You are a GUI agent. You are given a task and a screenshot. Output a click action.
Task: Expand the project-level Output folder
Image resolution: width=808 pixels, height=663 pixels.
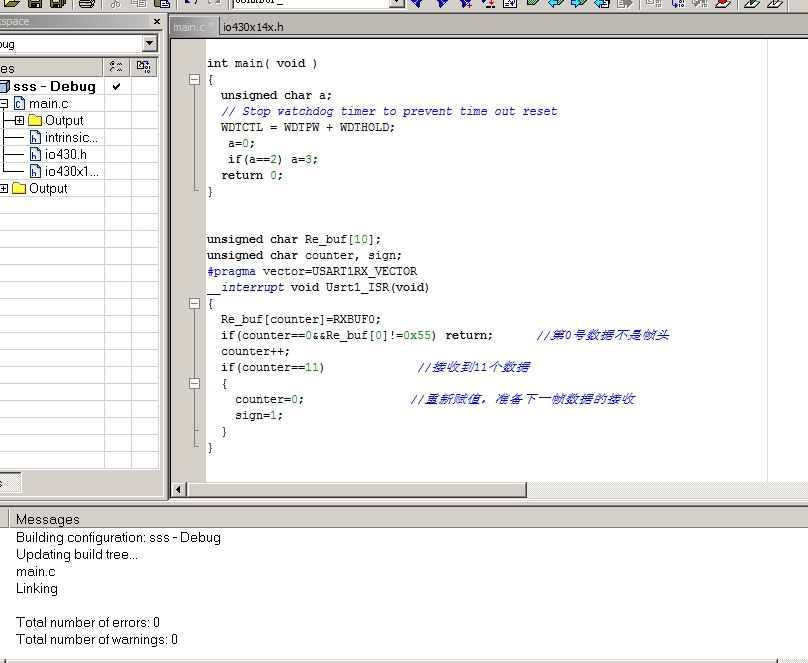[x=4, y=189]
